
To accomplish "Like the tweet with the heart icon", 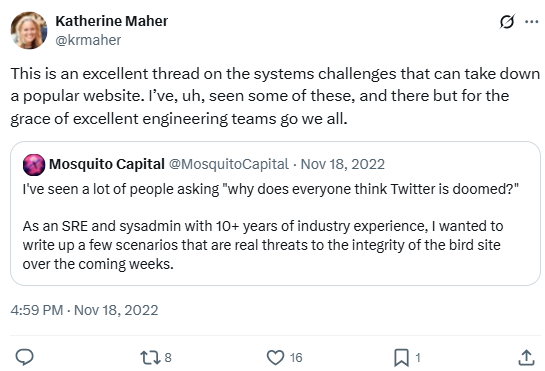I will (275, 357).
